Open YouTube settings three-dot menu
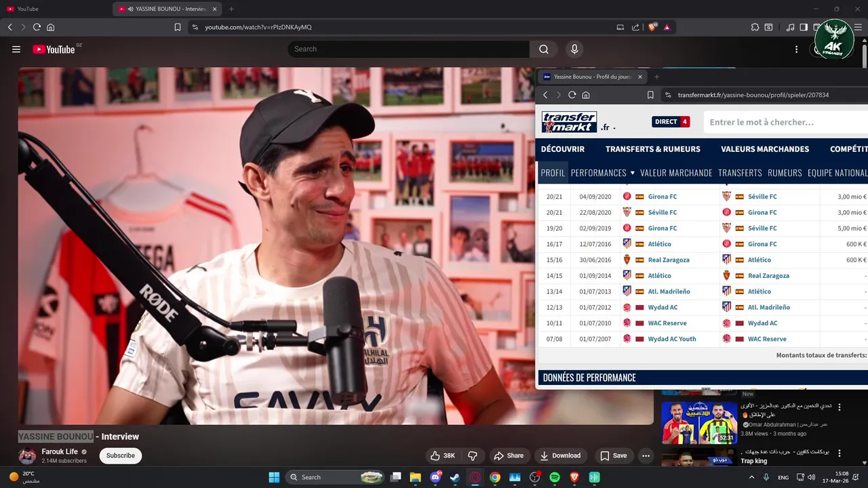 tap(796, 49)
